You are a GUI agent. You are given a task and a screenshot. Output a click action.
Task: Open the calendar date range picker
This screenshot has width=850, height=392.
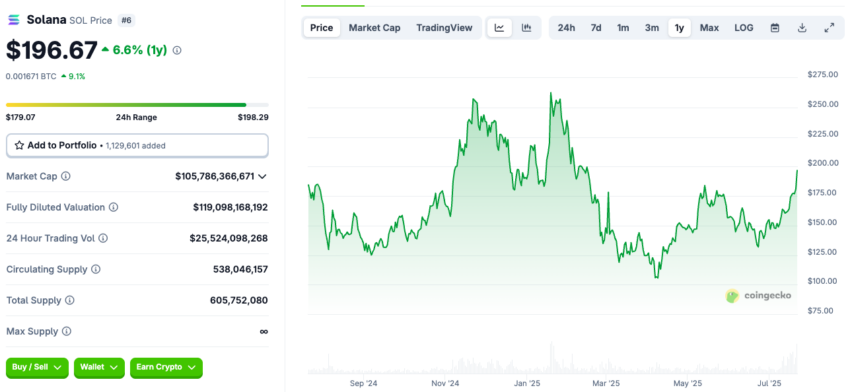[775, 28]
